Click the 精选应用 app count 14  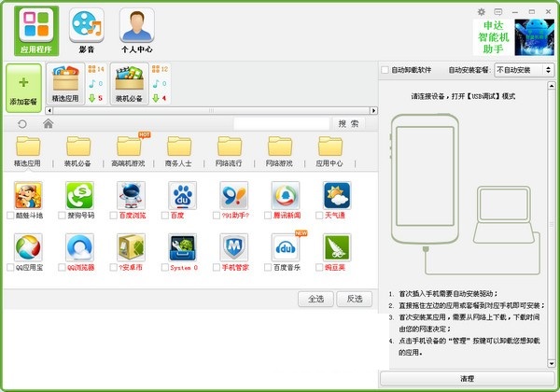tap(96, 69)
